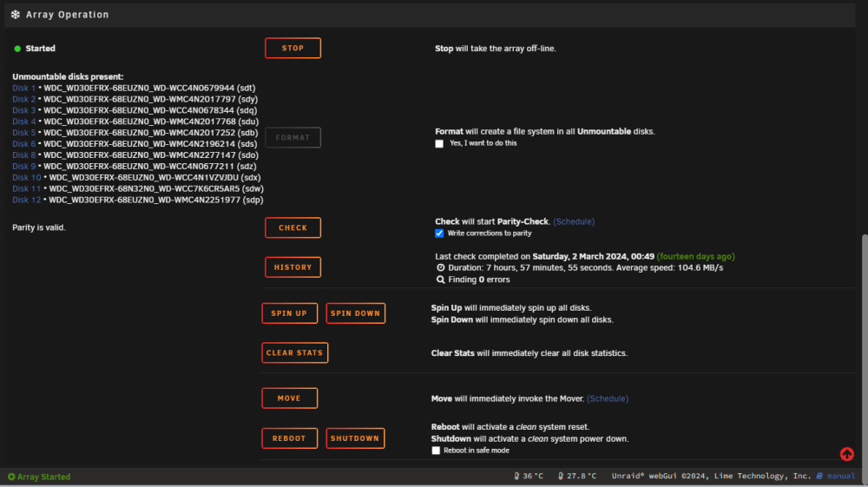Open parity check HISTORY
Viewport: 868px width, 487px height.
293,267
